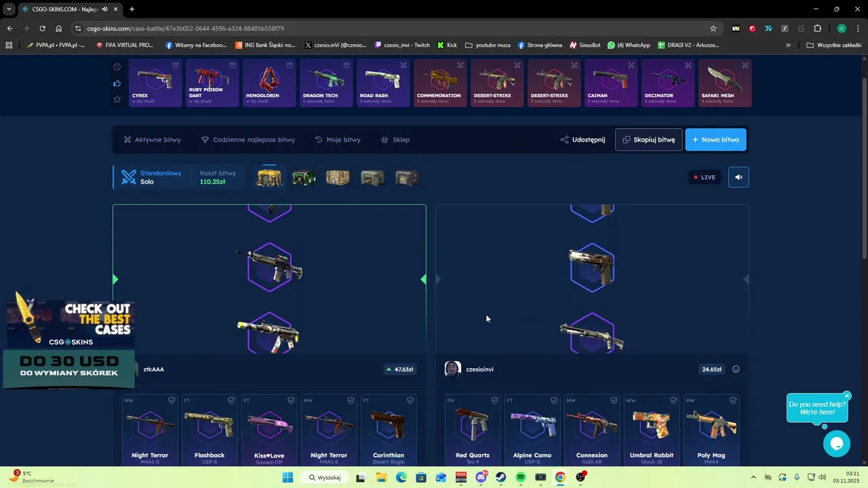The width and height of the screenshot is (868, 488).
Task: Click the shield icon on Poly Mag skin
Action: [733, 401]
